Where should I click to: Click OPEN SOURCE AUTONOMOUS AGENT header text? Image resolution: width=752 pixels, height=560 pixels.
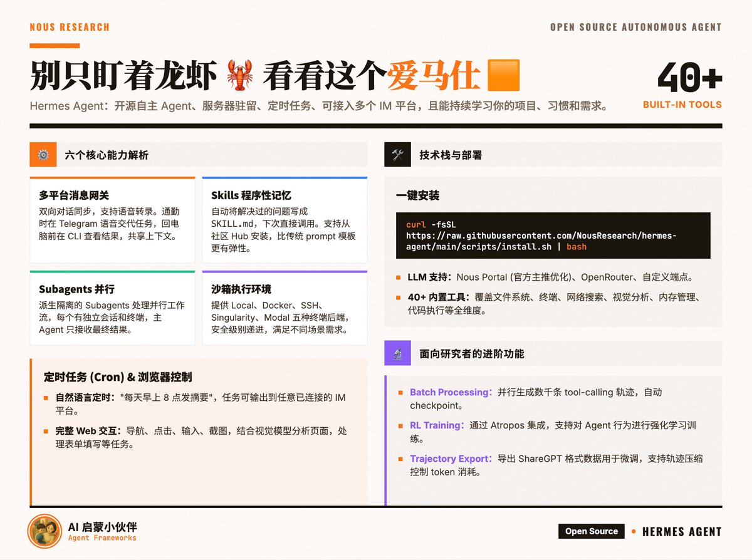coord(636,28)
